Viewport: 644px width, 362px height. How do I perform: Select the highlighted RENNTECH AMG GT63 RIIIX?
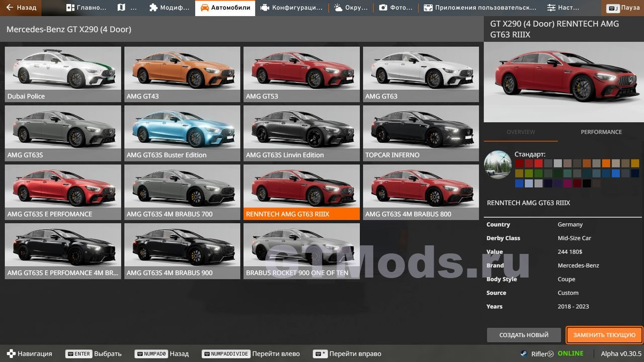click(301, 192)
